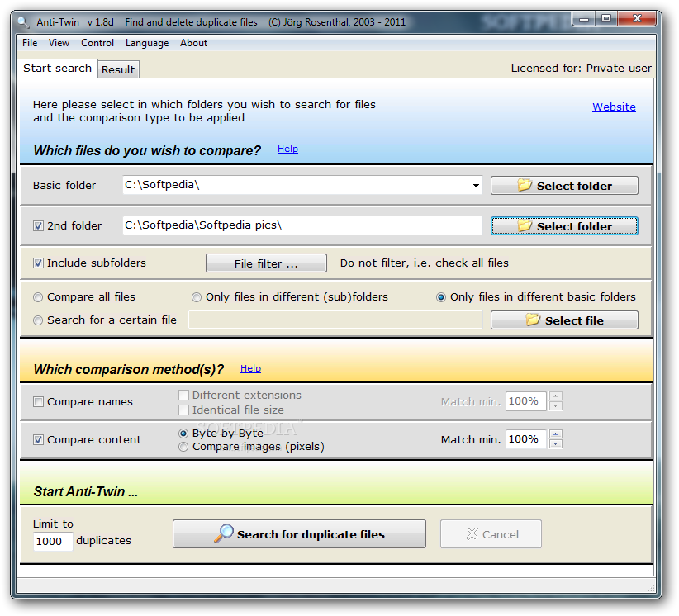
Task: Select Only files in different basic folders
Action: click(441, 297)
